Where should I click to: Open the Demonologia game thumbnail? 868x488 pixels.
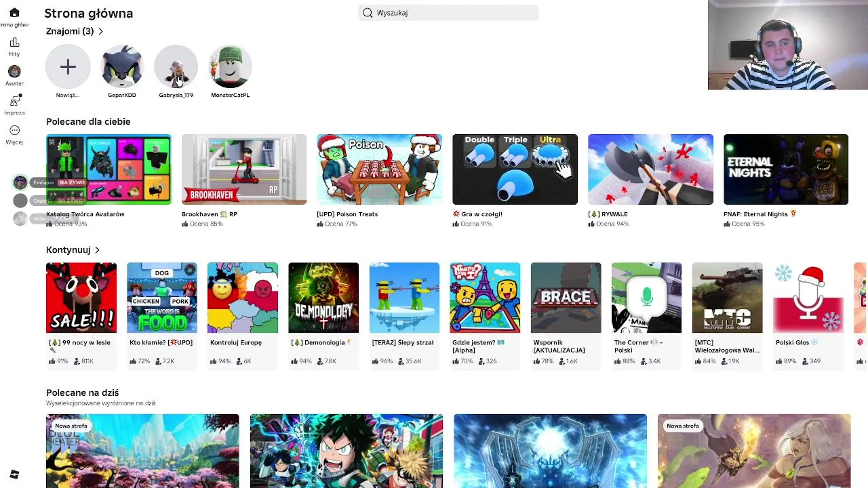point(323,298)
